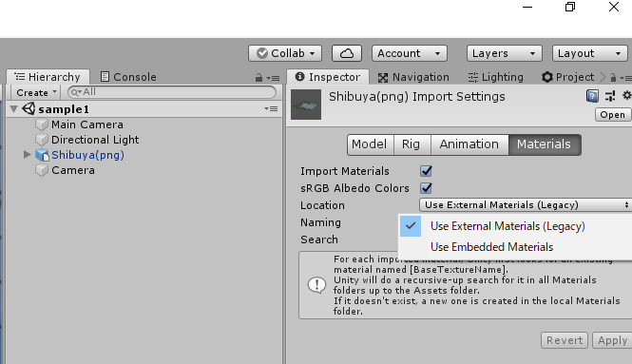Image resolution: width=632 pixels, height=364 pixels.
Task: Click the Open button for import settings
Action: point(612,115)
